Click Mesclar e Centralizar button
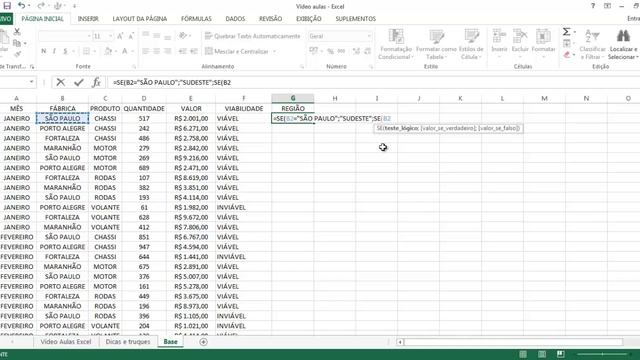 pyautogui.click(x=237, y=51)
